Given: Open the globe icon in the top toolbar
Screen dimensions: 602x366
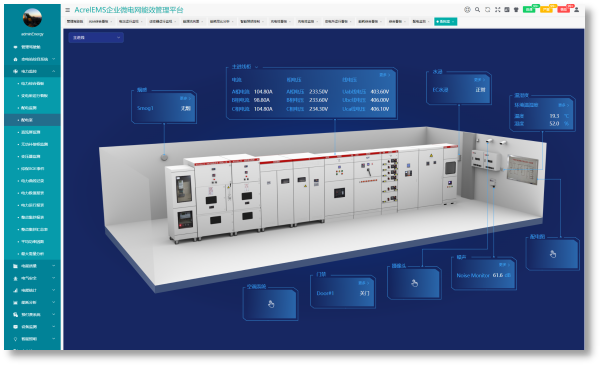Looking at the screenshot, I should click(467, 10).
